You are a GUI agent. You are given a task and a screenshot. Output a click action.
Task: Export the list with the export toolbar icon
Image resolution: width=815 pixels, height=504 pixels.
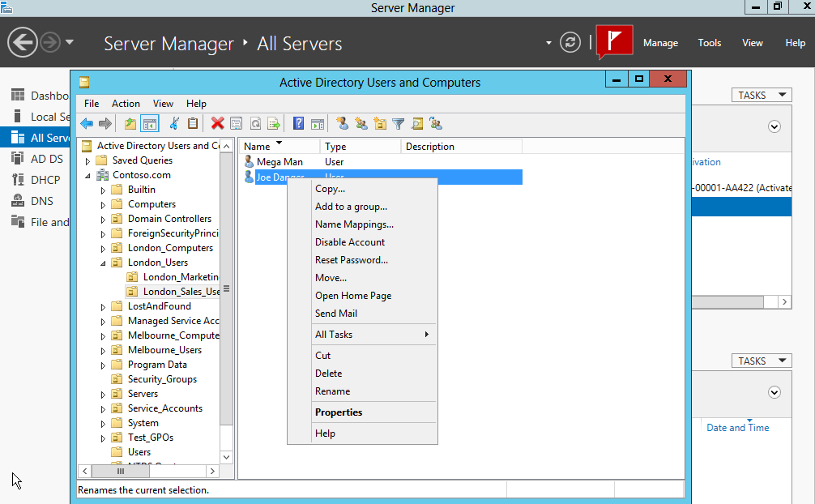click(x=274, y=123)
